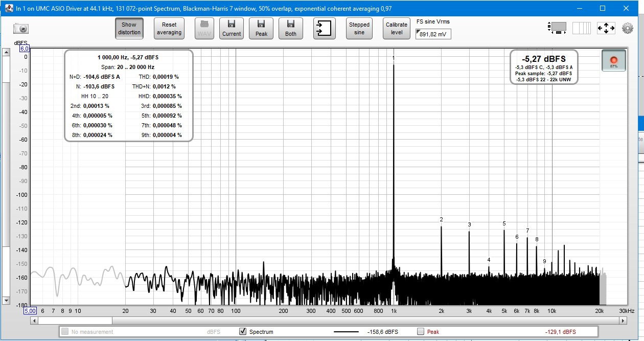Click the Span 20 .. 20 000 Hz text

pos(128,67)
